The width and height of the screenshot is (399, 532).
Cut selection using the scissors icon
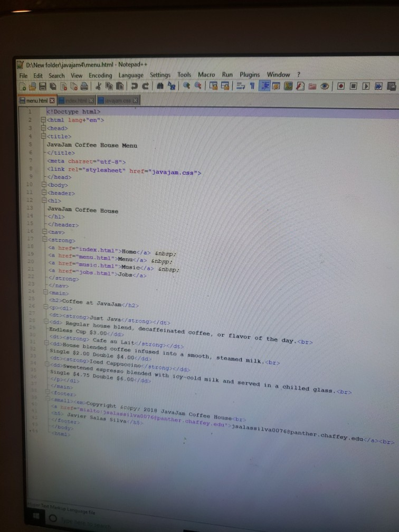pos(98,86)
